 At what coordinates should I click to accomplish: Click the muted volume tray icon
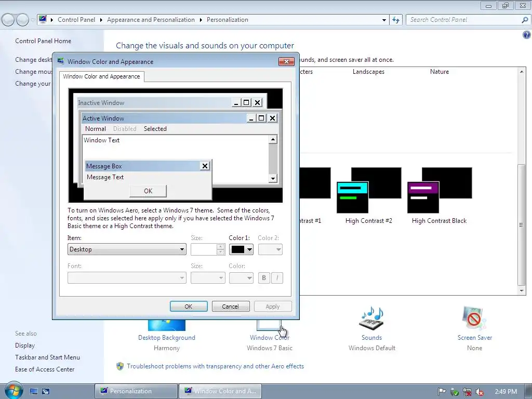click(480, 392)
